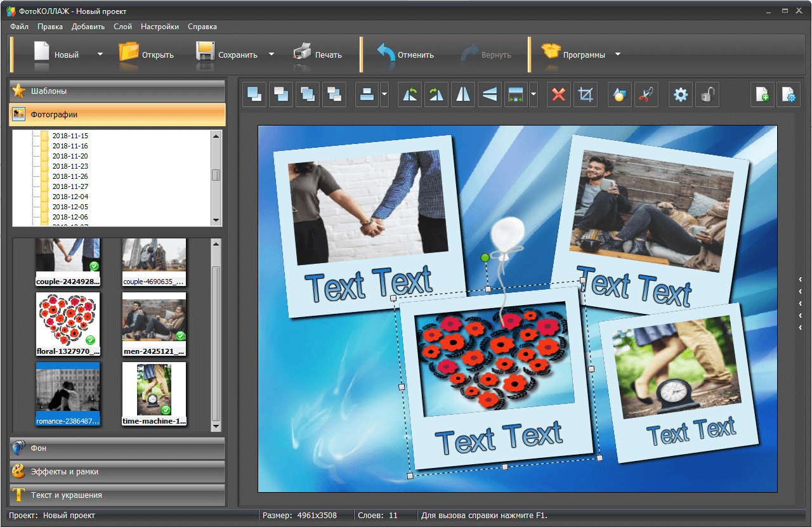Flip the layer horizontally using mirror icon

pyautogui.click(x=463, y=95)
